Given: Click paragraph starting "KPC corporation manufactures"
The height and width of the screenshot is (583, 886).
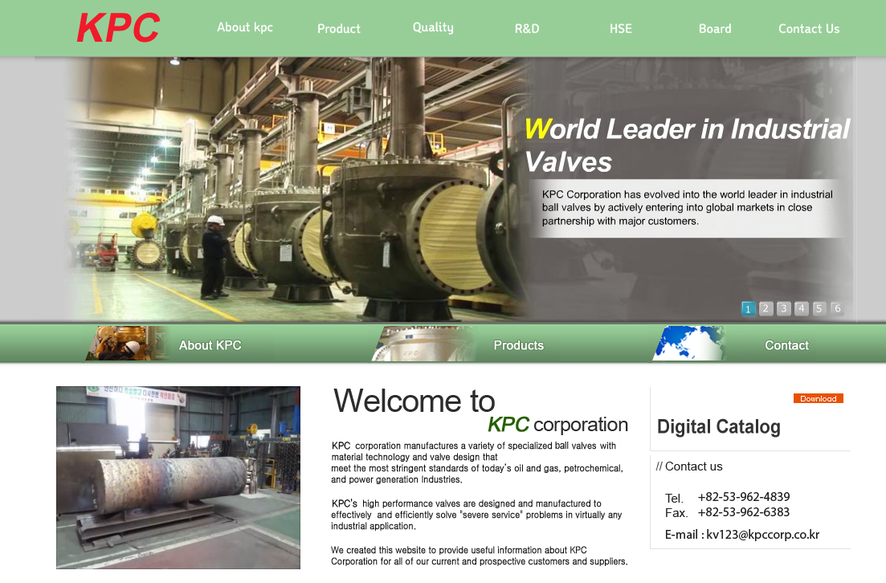Looking at the screenshot, I should point(477,463).
